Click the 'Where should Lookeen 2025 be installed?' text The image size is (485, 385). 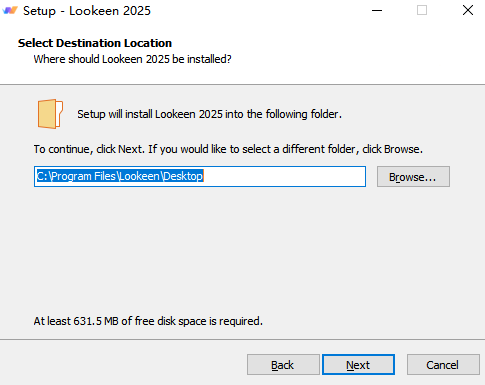(132, 59)
